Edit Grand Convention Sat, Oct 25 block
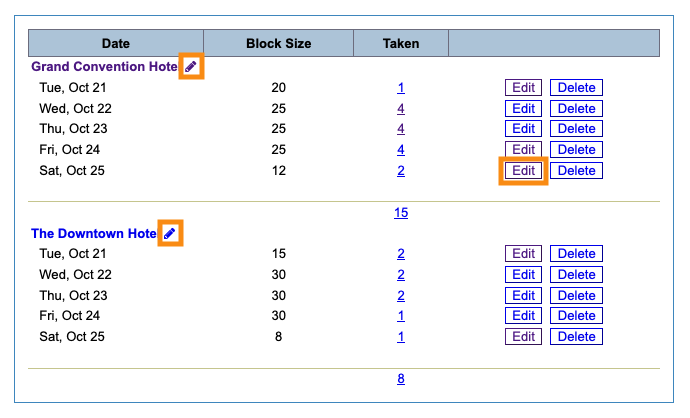The width and height of the screenshot is (690, 418). [524, 170]
